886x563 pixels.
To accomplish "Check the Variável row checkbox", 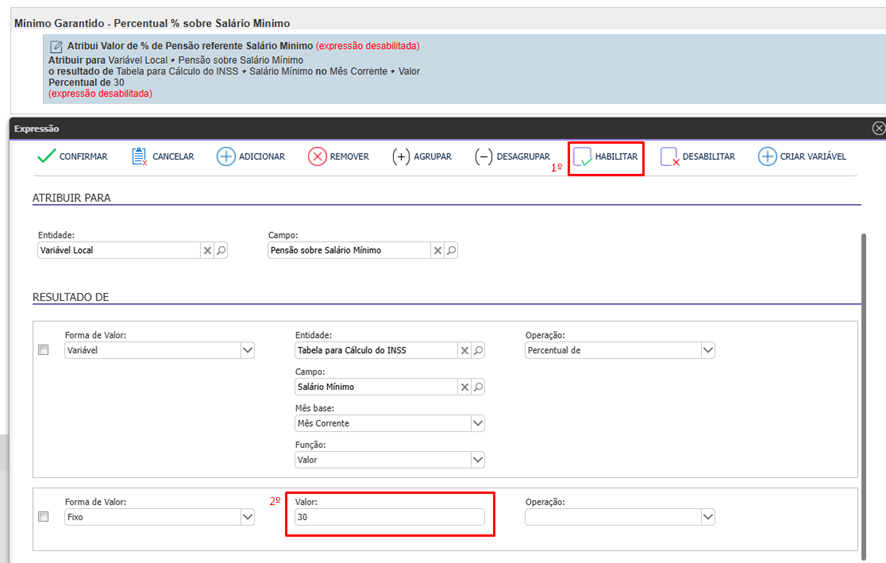I will [43, 350].
